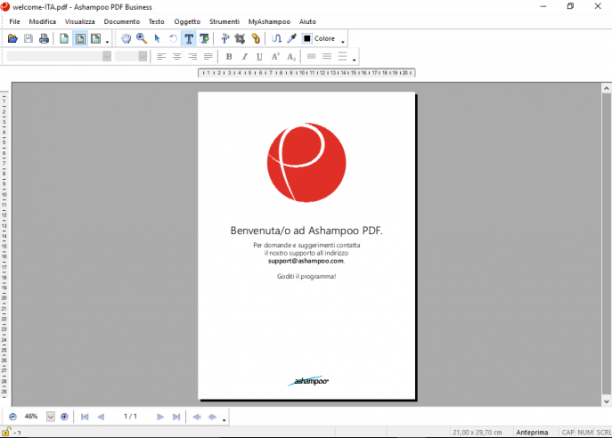Click the Anteprima status bar label
This screenshot has width=612, height=438.
click(x=532, y=432)
